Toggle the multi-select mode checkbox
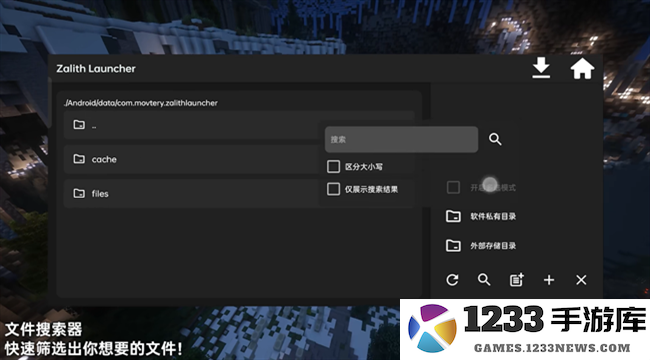 pos(453,187)
